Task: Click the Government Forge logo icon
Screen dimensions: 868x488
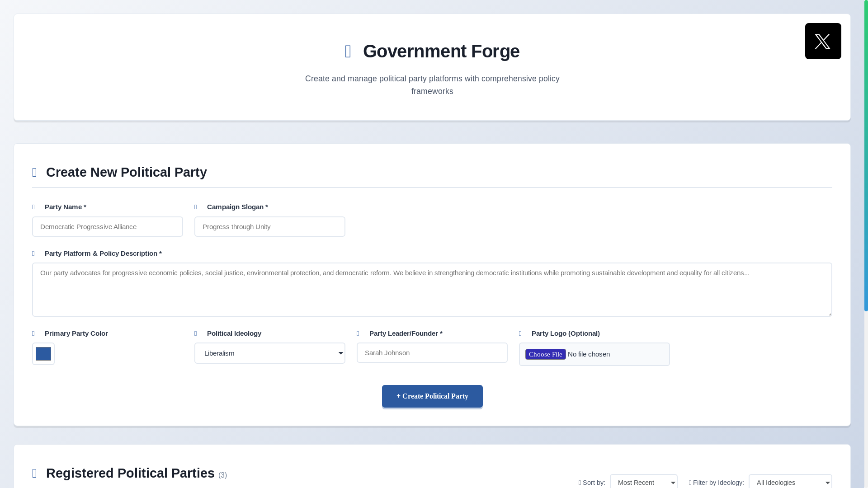Action: [x=348, y=52]
